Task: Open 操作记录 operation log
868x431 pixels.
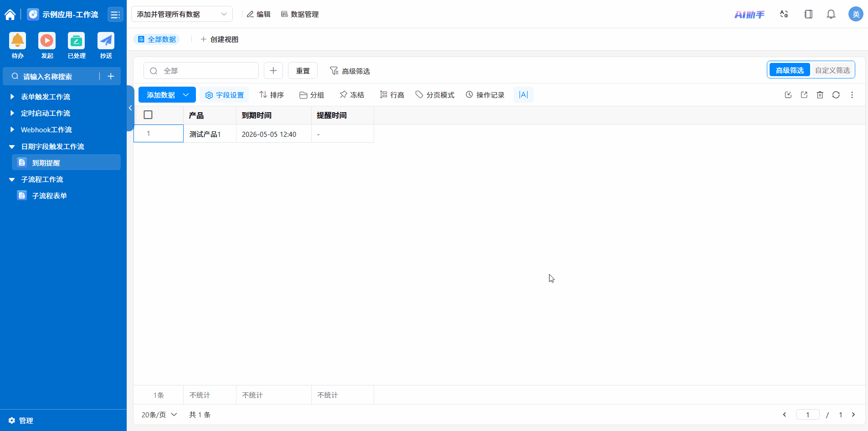Action: (x=485, y=95)
